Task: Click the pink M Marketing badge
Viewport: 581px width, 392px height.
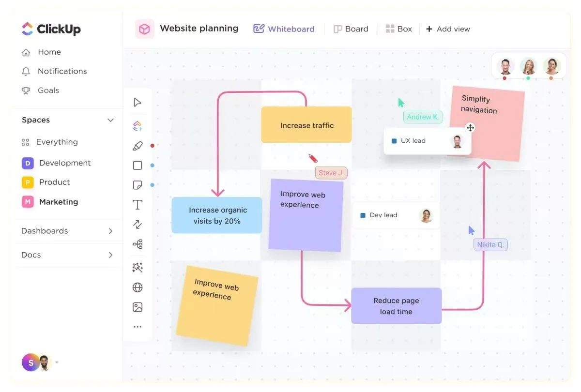Action: 28,202
